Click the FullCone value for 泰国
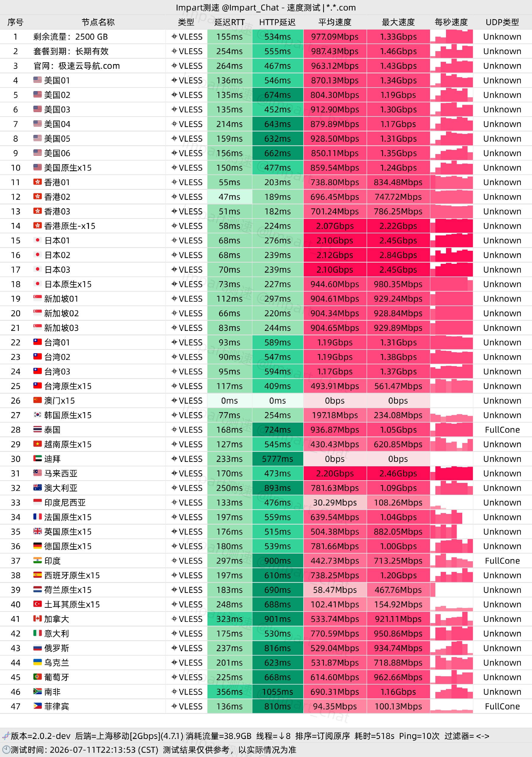 [502, 430]
